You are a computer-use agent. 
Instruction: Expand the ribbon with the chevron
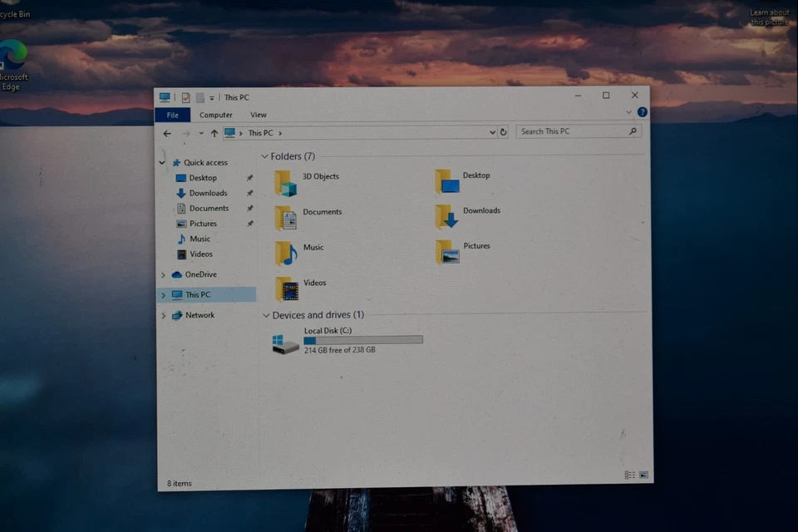point(628,112)
